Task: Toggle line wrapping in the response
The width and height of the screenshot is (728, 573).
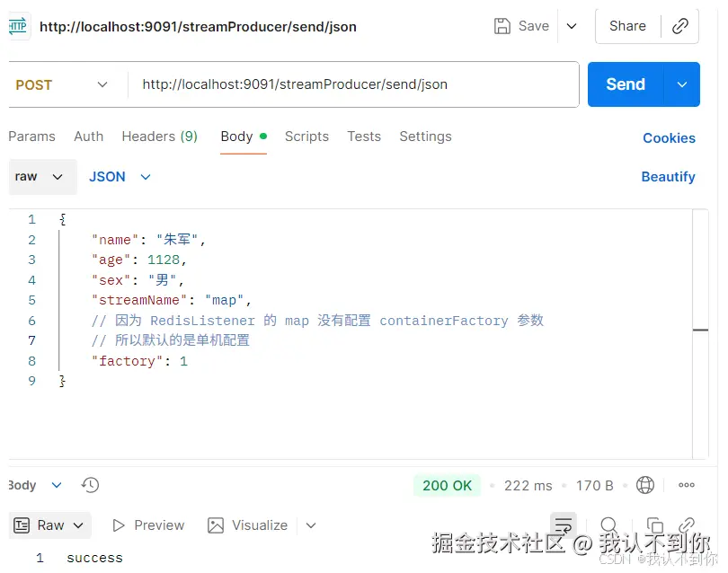Action: [564, 525]
